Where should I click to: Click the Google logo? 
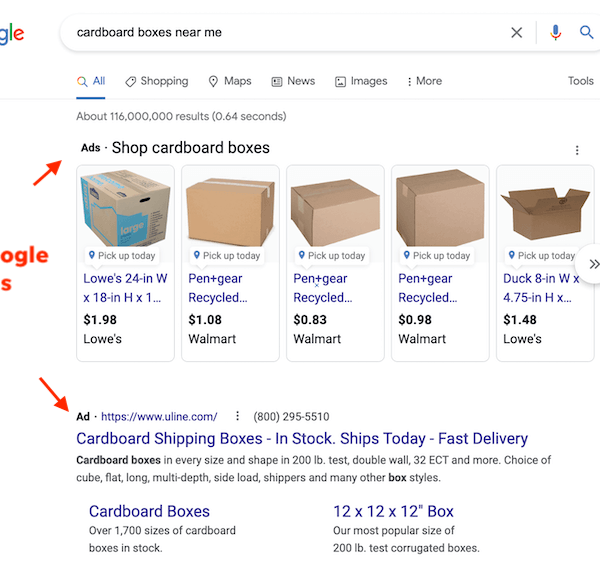10,34
